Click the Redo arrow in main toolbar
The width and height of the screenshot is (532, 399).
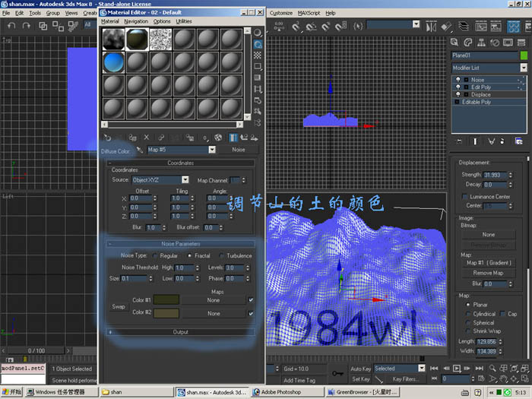(26, 26)
